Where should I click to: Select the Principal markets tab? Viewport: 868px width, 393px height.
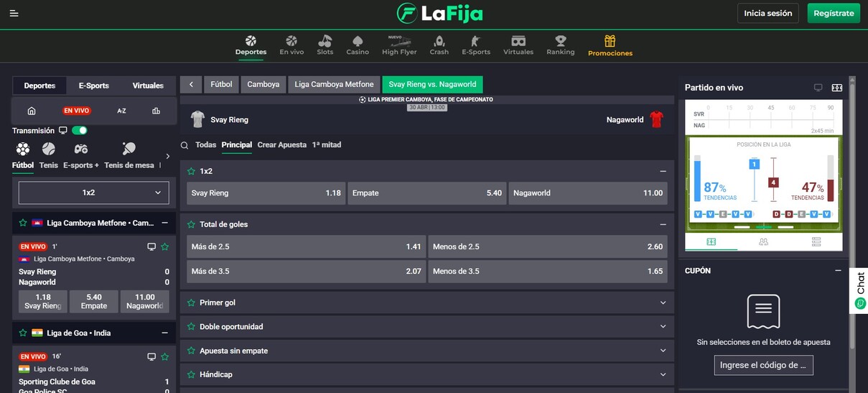pos(237,145)
